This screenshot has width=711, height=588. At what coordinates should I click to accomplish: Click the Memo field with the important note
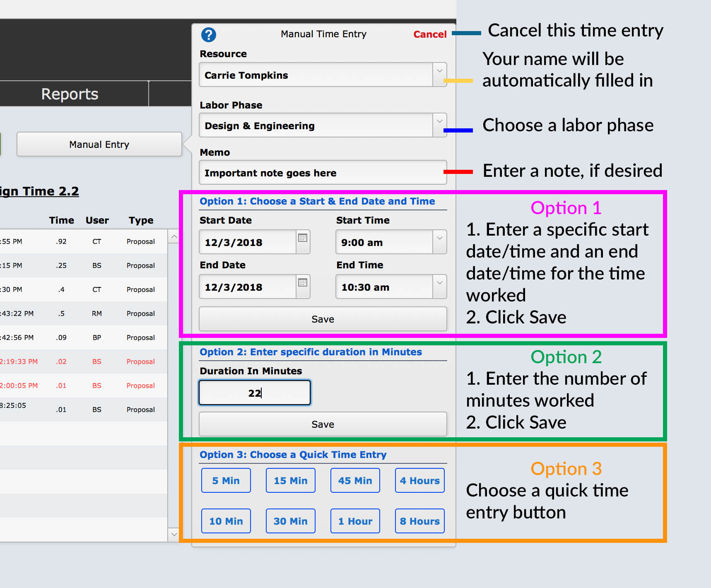[x=323, y=173]
